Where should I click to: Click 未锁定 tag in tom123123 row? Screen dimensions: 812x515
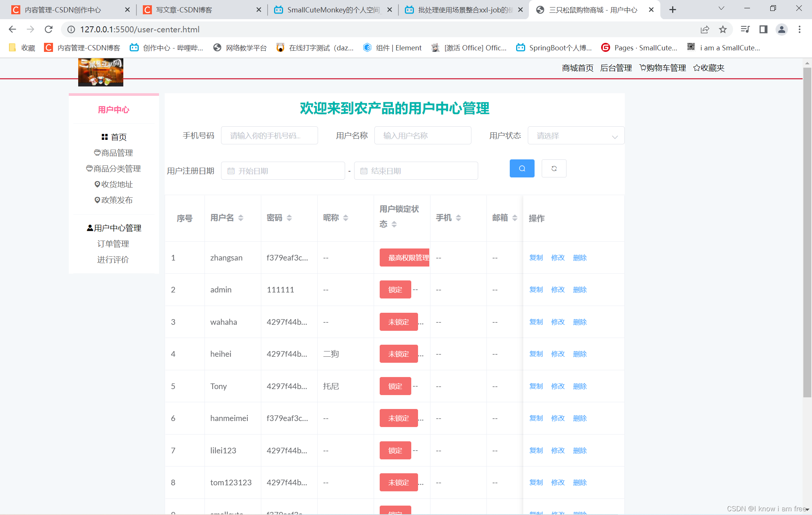tap(398, 482)
